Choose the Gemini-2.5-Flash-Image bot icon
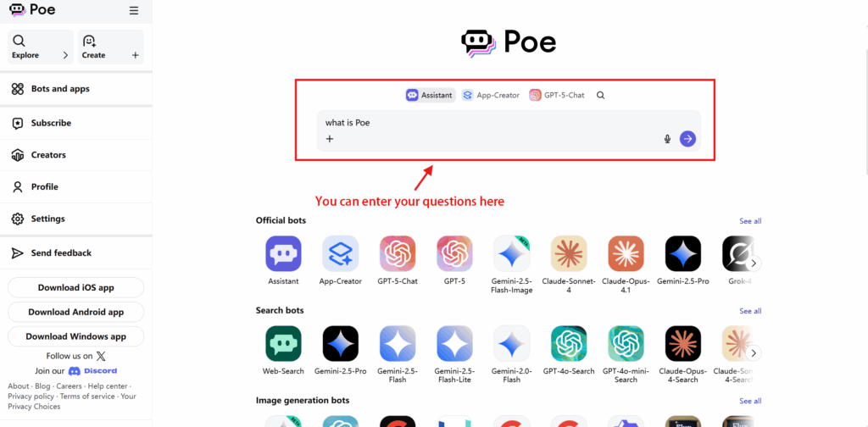The width and height of the screenshot is (868, 427). coord(511,254)
